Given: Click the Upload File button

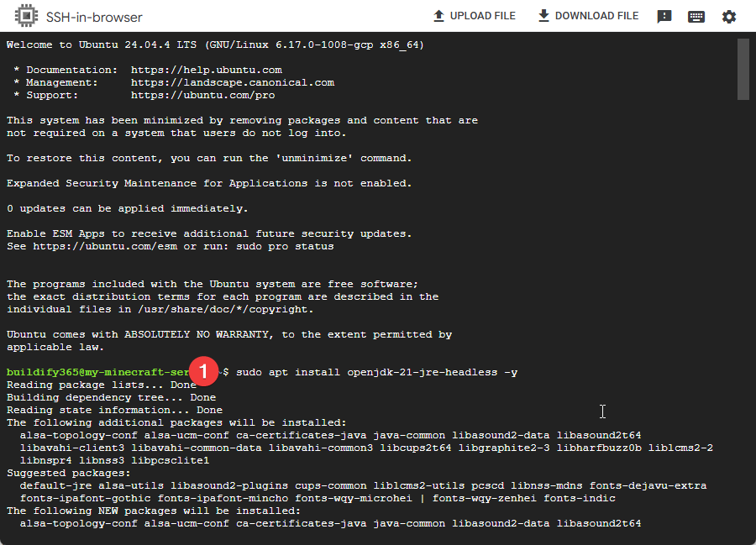Looking at the screenshot, I should 475,16.
